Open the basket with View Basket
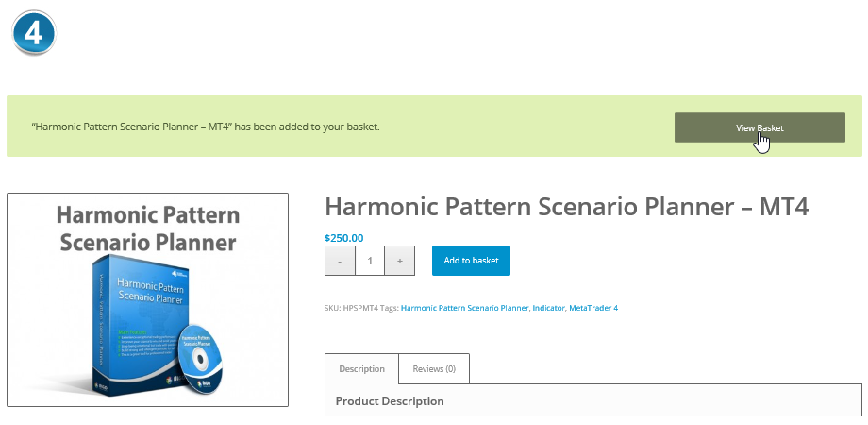The image size is (868, 425). coord(759,127)
